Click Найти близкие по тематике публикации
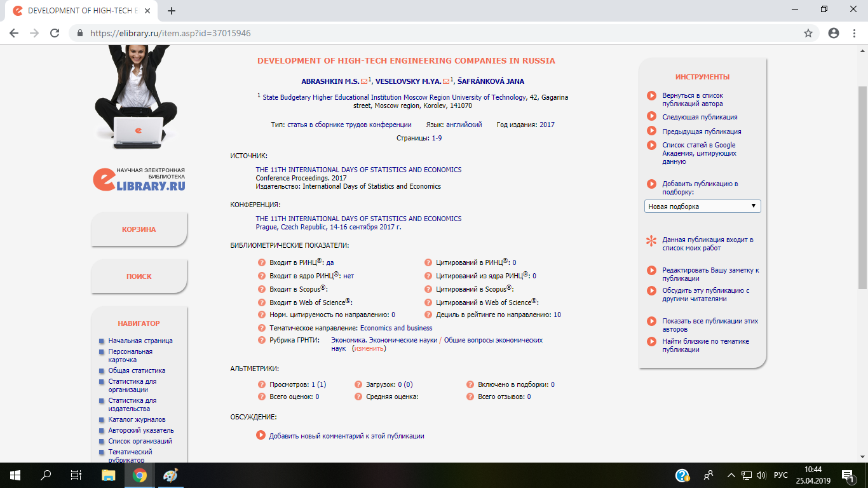The width and height of the screenshot is (868, 488). click(x=706, y=345)
